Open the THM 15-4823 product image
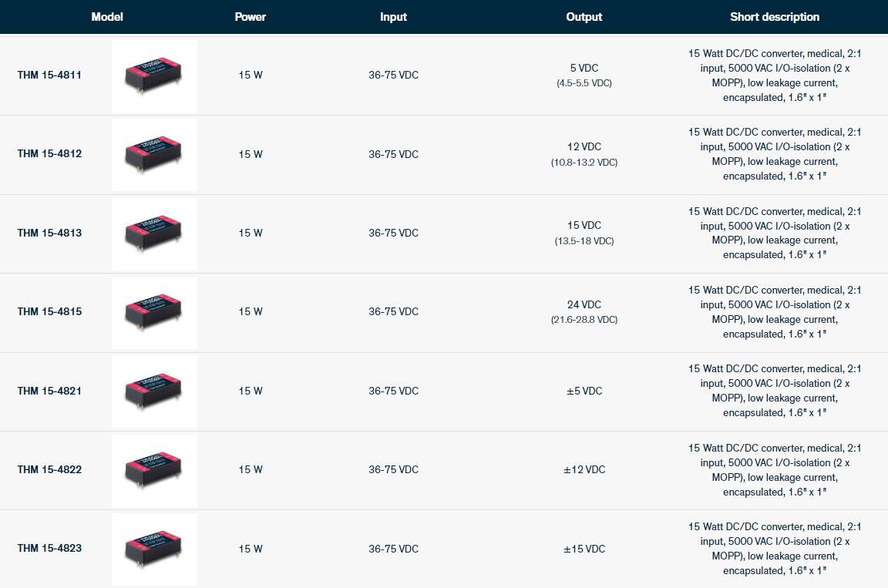The width and height of the screenshot is (888, 588). [154, 548]
